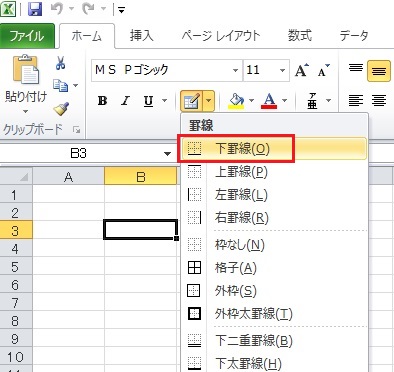Open the クリップボード dialog launcher
This screenshot has height=372, width=394.
pos(77,130)
